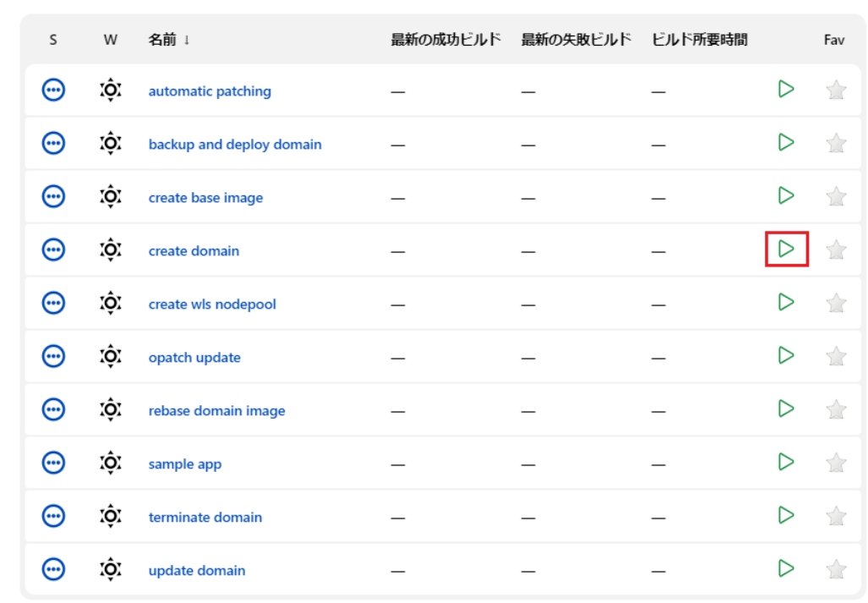Schedule build for terminate domain job
Image resolution: width=868 pixels, height=603 pixels.
(786, 515)
